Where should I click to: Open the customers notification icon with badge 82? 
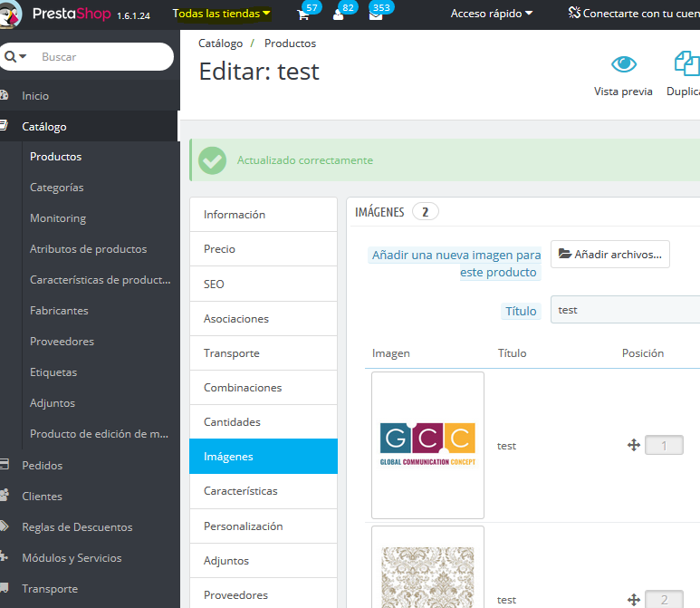pos(339,15)
